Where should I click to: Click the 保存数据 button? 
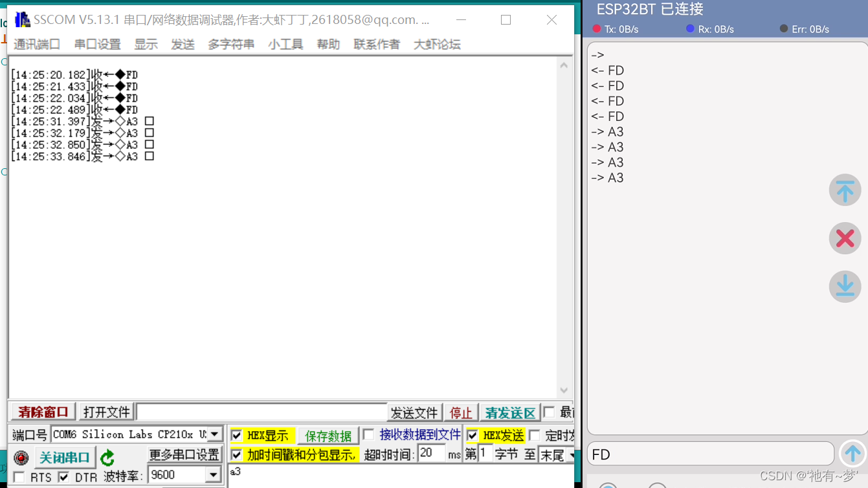328,436
